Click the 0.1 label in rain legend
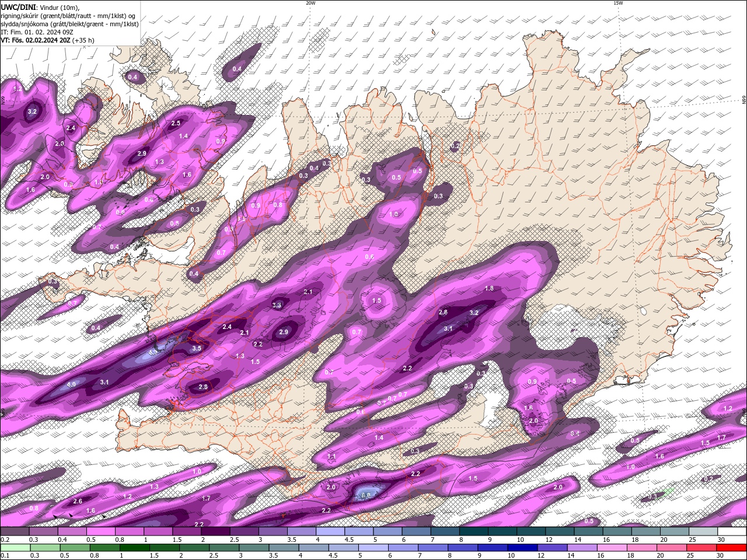 (5, 555)
